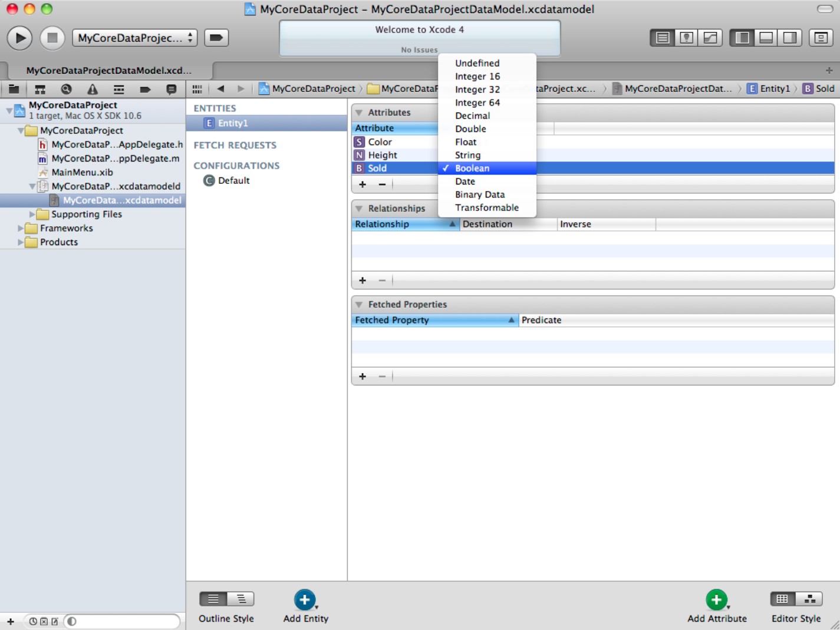Click the related files grid icon
Image resolution: width=840 pixels, height=630 pixels.
(197, 89)
